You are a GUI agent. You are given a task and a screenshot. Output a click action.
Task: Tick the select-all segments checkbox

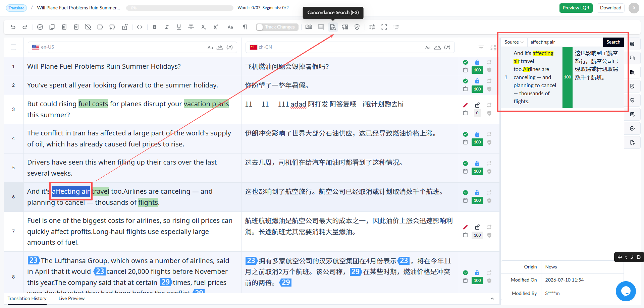(x=13, y=47)
